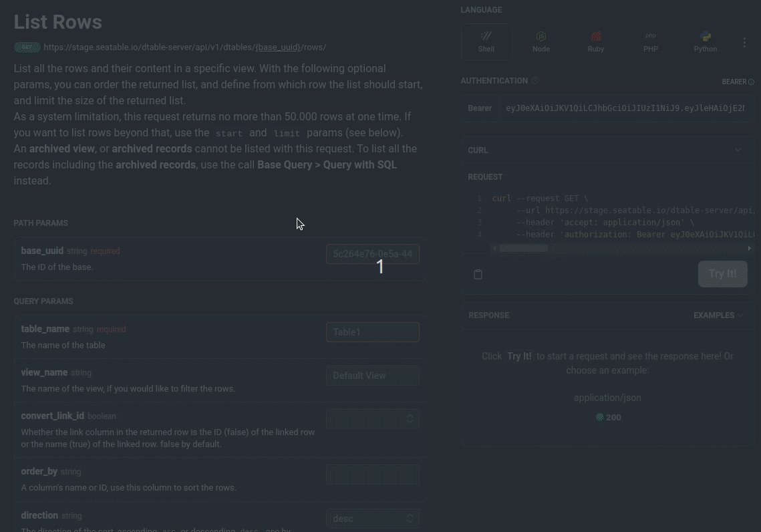
Task: Click the QUERY PARAMS heading
Action: [x=43, y=301]
